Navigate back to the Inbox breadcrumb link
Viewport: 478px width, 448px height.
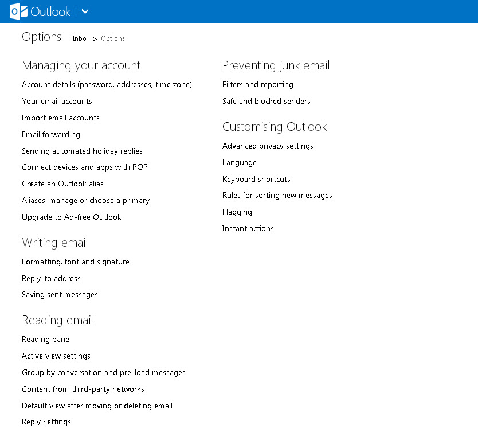pos(80,38)
